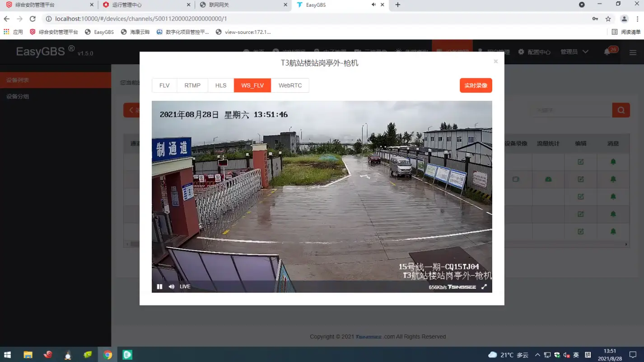644x362 pixels.
Task: Click the edit icon in the fourth channel row
Action: (581, 214)
